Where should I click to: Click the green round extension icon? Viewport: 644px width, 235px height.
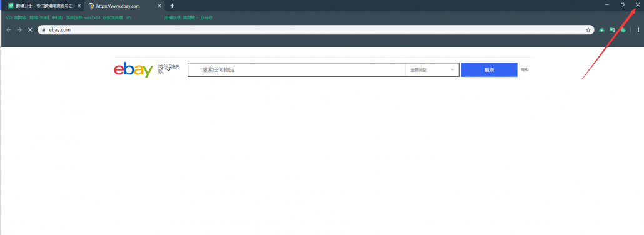pyautogui.click(x=623, y=30)
